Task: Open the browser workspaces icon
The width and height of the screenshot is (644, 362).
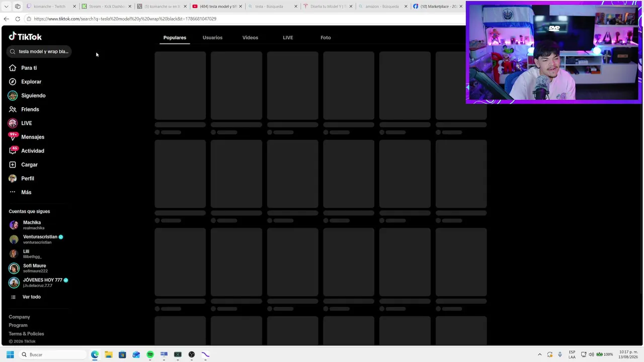Action: click(x=18, y=7)
